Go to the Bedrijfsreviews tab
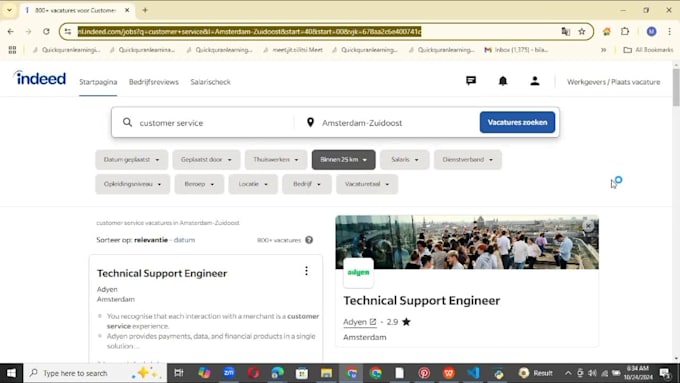680x383 pixels. [x=154, y=82]
